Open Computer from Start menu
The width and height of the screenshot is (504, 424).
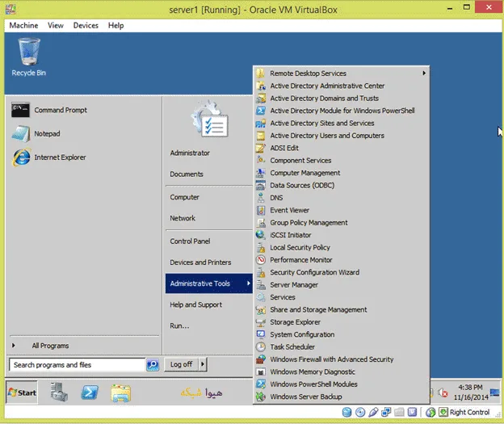(184, 197)
